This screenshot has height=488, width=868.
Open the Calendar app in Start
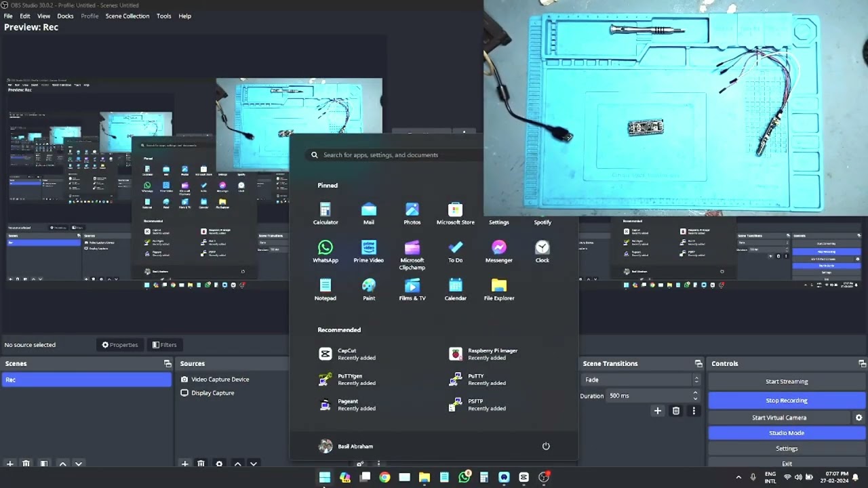456,289
